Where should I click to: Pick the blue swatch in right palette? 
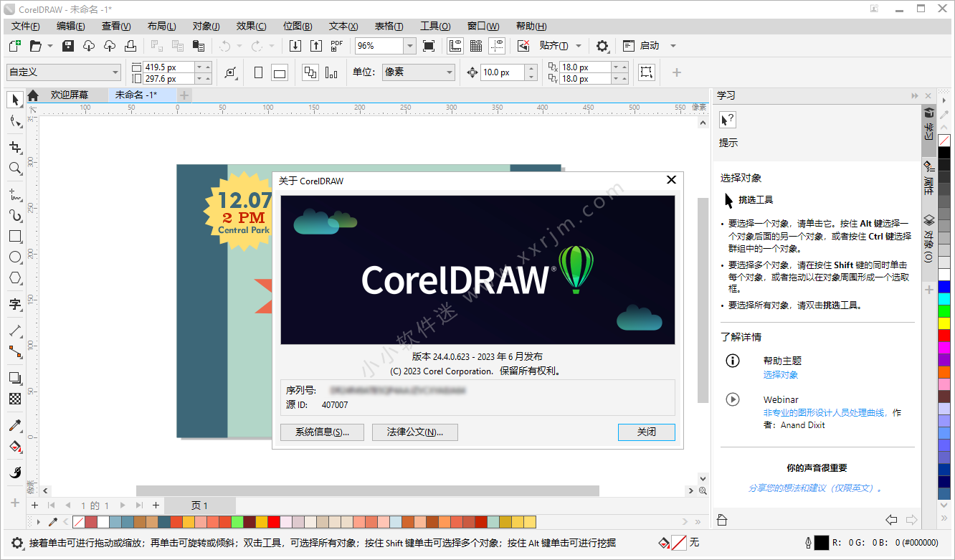(944, 287)
